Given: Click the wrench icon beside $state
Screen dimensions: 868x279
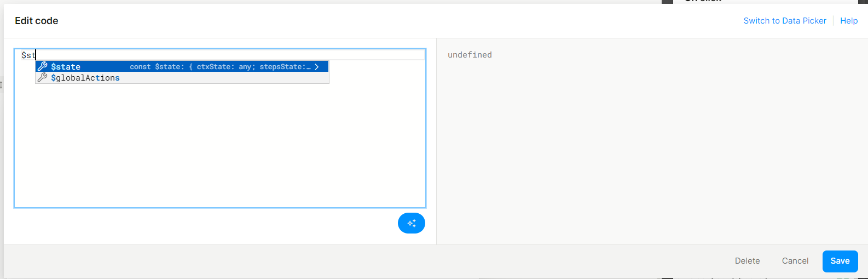Looking at the screenshot, I should point(43,66).
